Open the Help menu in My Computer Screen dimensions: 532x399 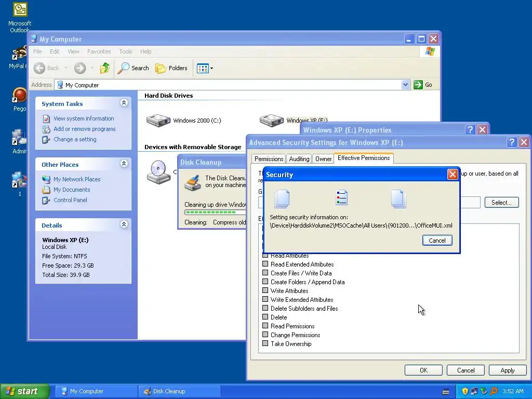145,51
